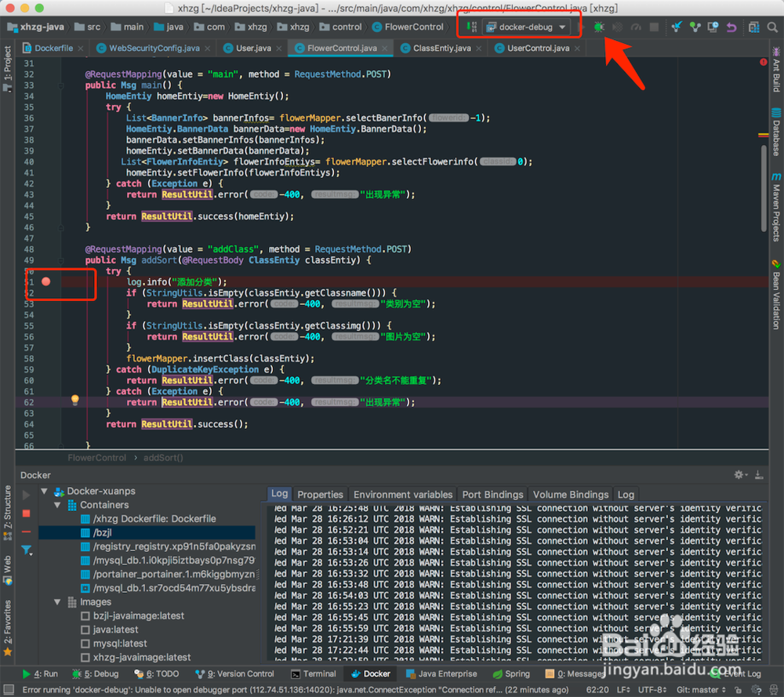Switch to ClassEntiy.java tab
Viewport: 784px width, 697px height.
click(x=442, y=48)
